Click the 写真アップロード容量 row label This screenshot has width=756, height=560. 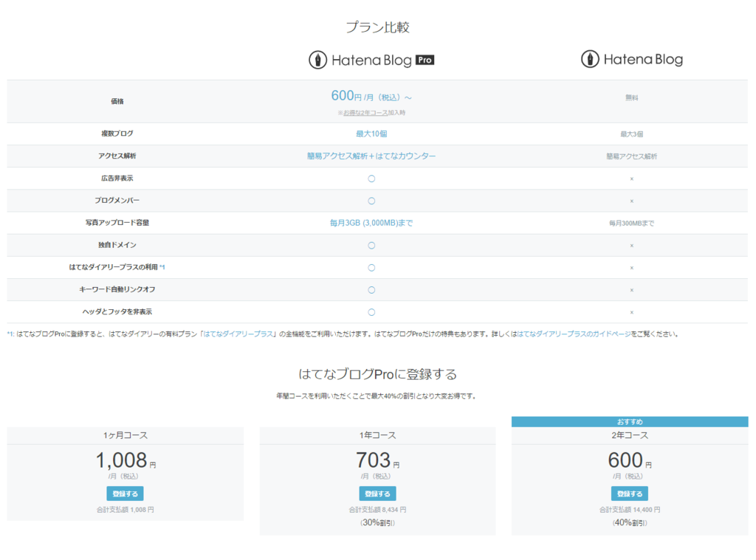(117, 223)
